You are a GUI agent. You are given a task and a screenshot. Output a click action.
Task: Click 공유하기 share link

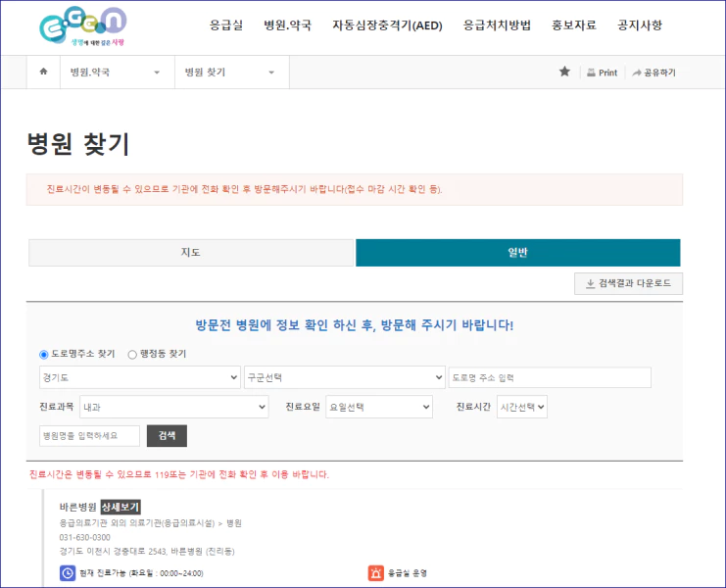tap(653, 73)
